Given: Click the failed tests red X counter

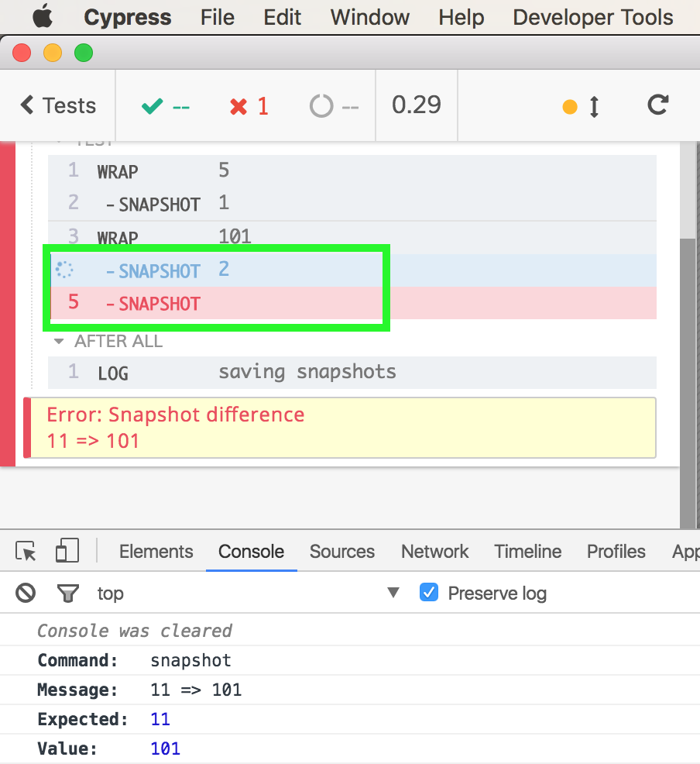Looking at the screenshot, I should [x=249, y=105].
